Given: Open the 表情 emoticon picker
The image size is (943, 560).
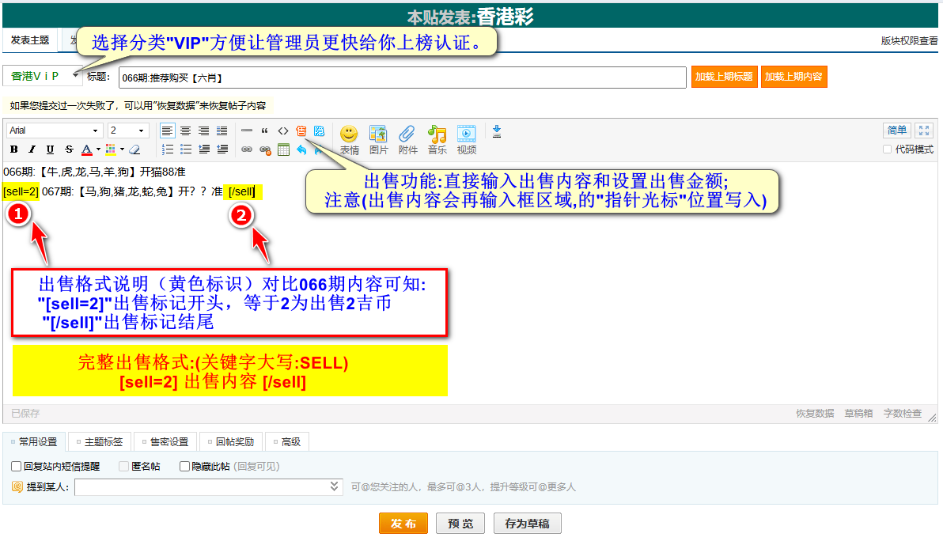Looking at the screenshot, I should (x=349, y=138).
